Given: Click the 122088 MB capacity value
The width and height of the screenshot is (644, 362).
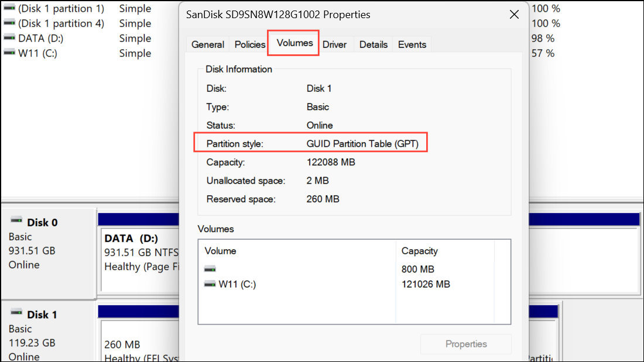Looking at the screenshot, I should pyautogui.click(x=331, y=162).
